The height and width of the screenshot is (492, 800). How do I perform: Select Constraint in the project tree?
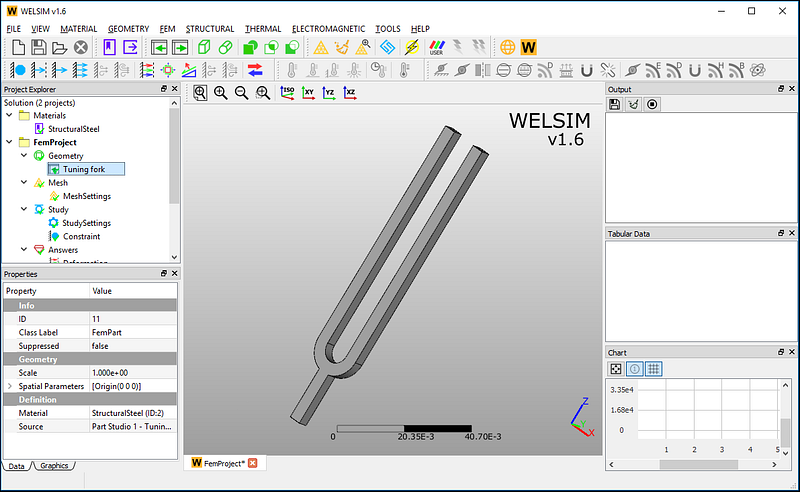point(82,236)
